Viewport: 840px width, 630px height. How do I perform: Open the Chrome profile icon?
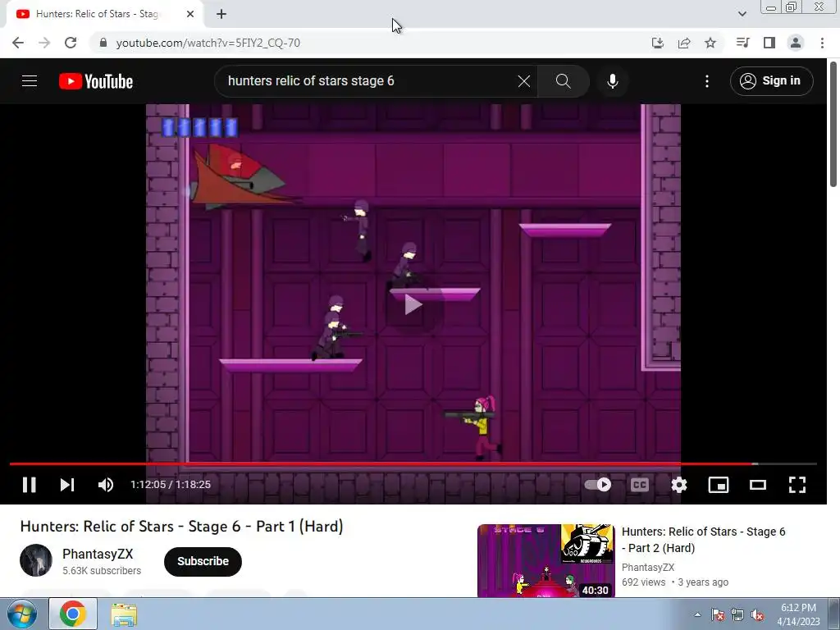(796, 43)
